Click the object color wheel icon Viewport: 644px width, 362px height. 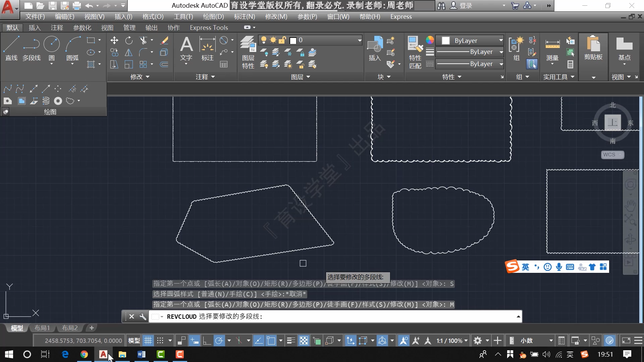[x=430, y=40]
